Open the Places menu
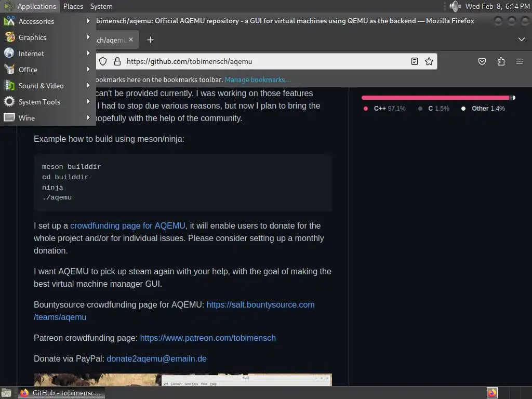This screenshot has height=399, width=532. (73, 6)
